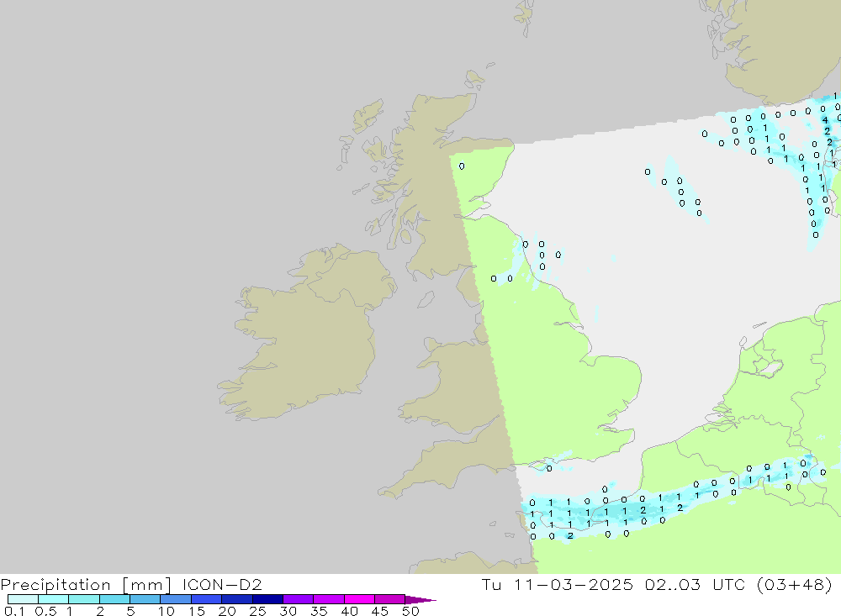The height and width of the screenshot is (616, 841).
Task: Click the 40–45 mm magenta legend swatch
Action: [359, 599]
